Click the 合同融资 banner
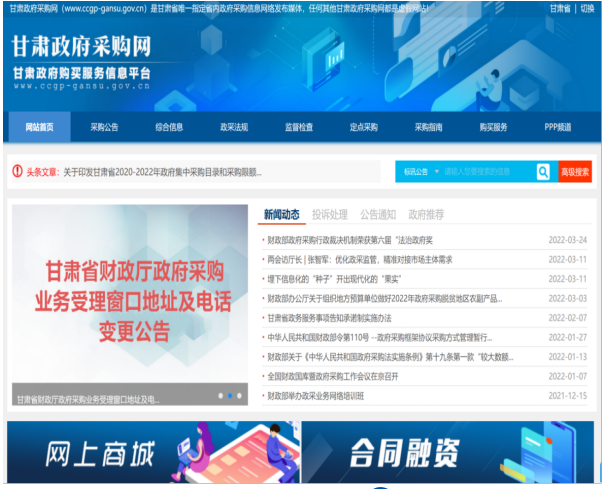The image size is (605, 489). 448,455
